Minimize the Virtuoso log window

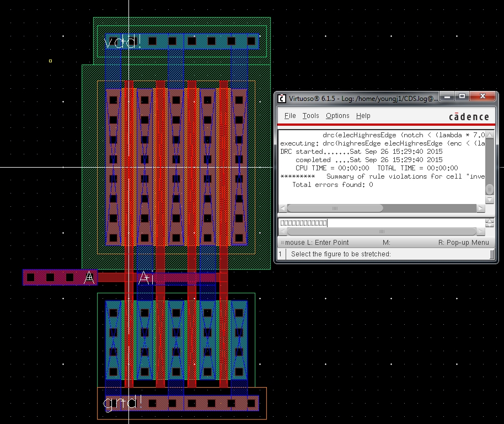coord(447,97)
